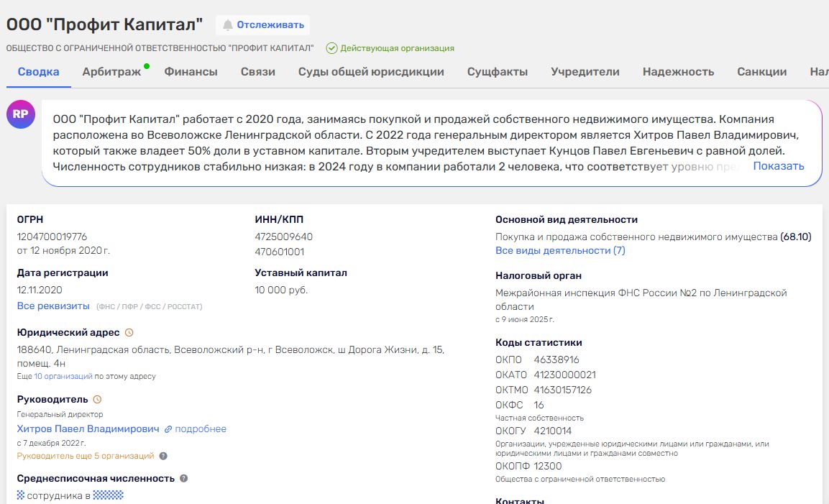Open Все реквизиты link

coord(53,306)
